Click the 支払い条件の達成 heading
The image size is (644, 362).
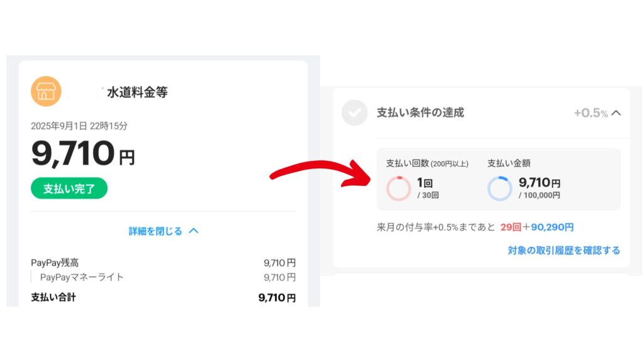coord(420,113)
